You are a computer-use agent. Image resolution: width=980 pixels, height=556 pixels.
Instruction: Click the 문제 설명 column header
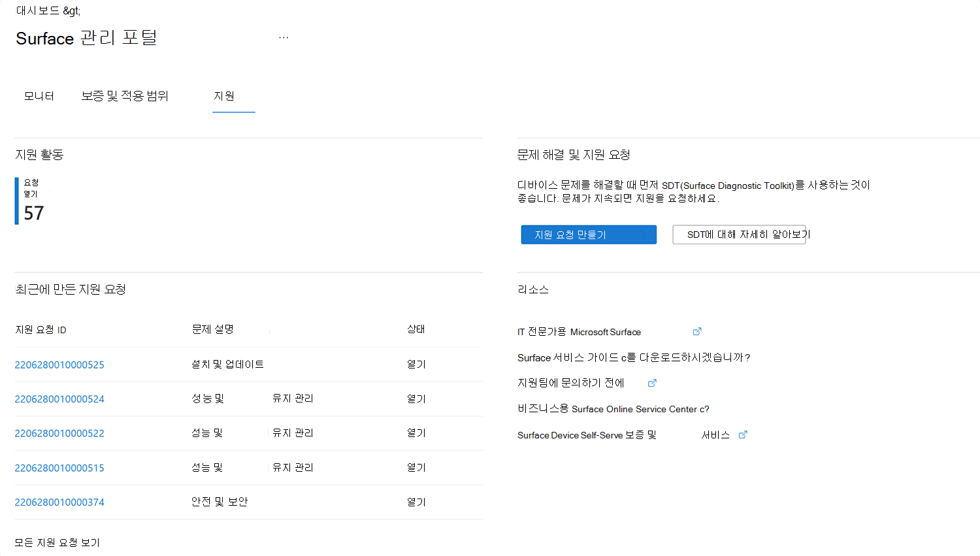pos(213,329)
